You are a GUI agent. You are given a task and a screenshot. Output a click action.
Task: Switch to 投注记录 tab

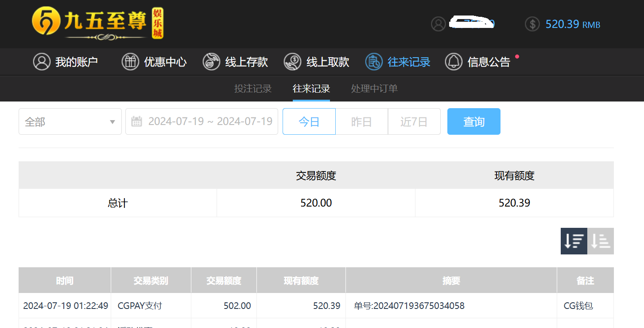(252, 89)
